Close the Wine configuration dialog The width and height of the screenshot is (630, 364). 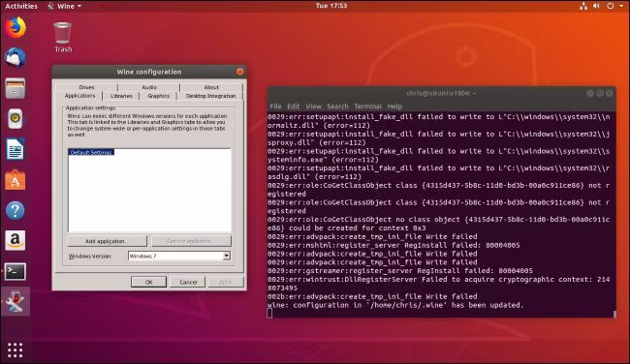pos(239,72)
